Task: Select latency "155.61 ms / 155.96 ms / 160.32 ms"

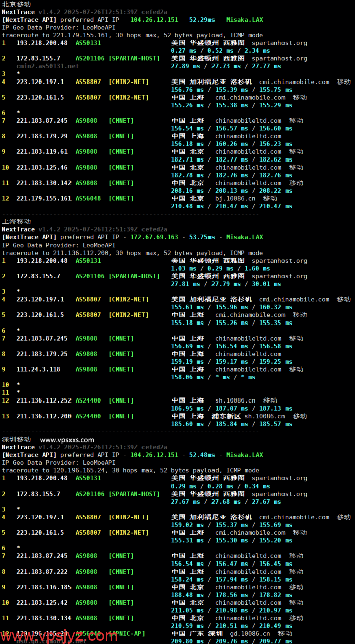Action: pos(232,307)
